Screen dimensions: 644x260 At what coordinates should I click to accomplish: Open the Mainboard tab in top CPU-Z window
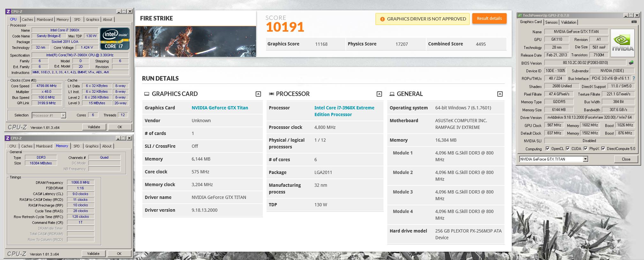[x=45, y=20]
